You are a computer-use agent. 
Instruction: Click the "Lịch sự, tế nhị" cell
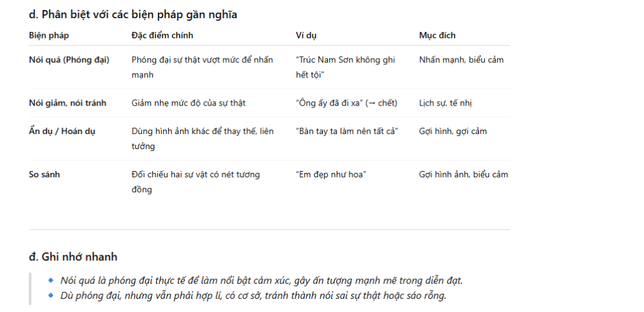[x=448, y=103]
